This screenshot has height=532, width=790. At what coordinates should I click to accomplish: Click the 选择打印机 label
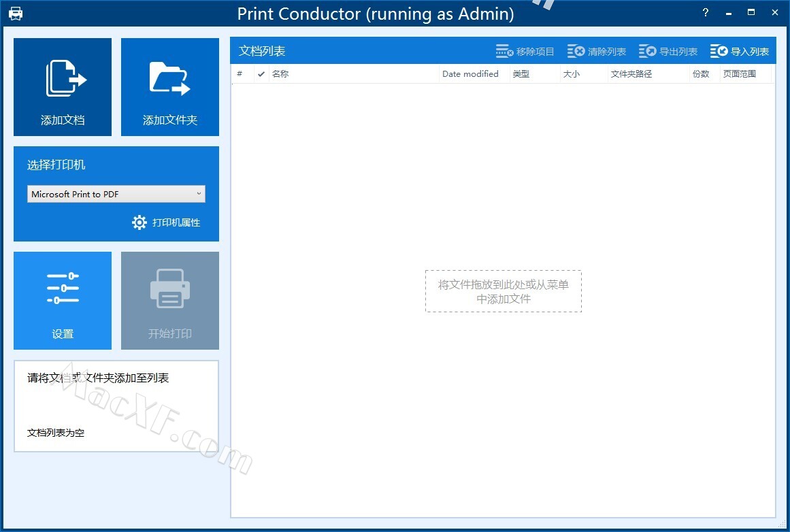[56, 165]
